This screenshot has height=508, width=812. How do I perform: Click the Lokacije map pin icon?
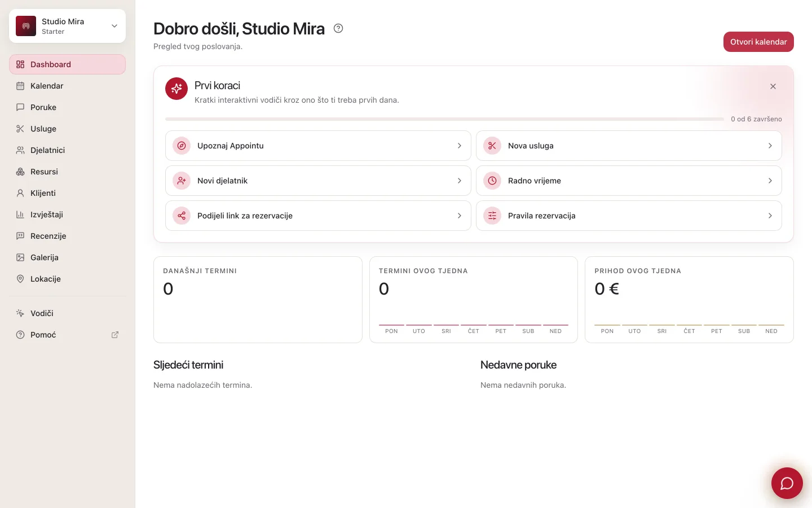pos(20,279)
